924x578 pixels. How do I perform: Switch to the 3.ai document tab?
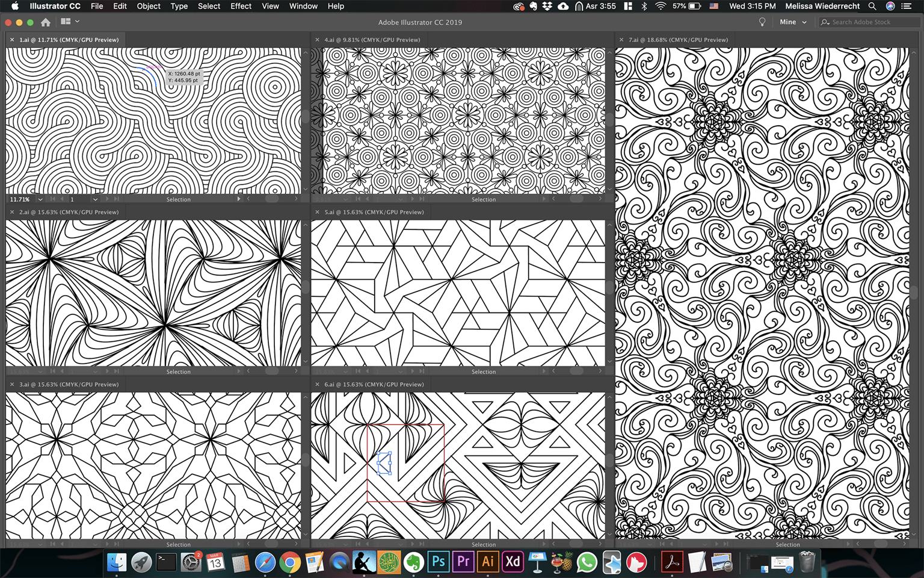(69, 384)
